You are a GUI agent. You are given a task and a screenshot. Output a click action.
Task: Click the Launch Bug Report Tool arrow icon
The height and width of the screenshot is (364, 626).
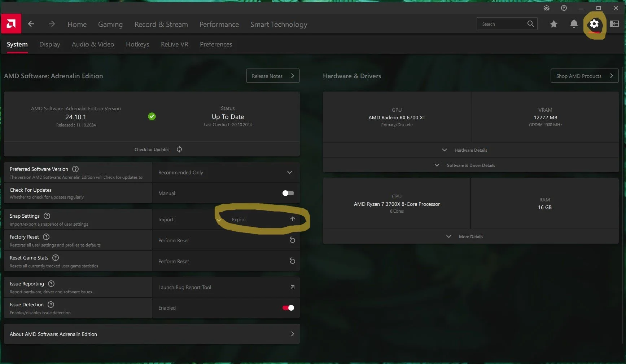(x=293, y=287)
